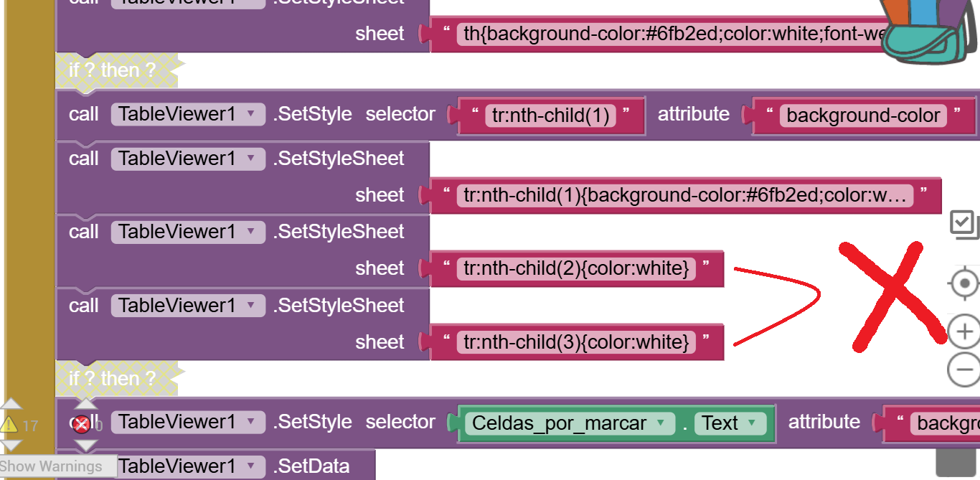
Task: Click the red error circle icon
Action: (x=82, y=425)
